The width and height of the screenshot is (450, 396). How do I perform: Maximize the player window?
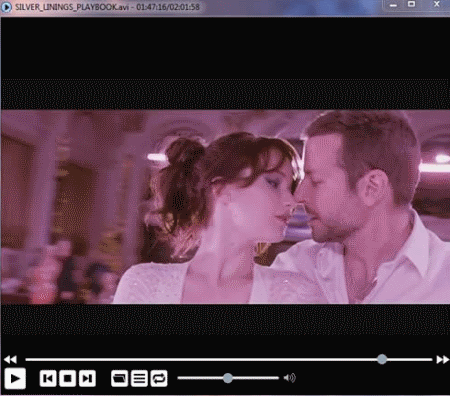(x=412, y=4)
